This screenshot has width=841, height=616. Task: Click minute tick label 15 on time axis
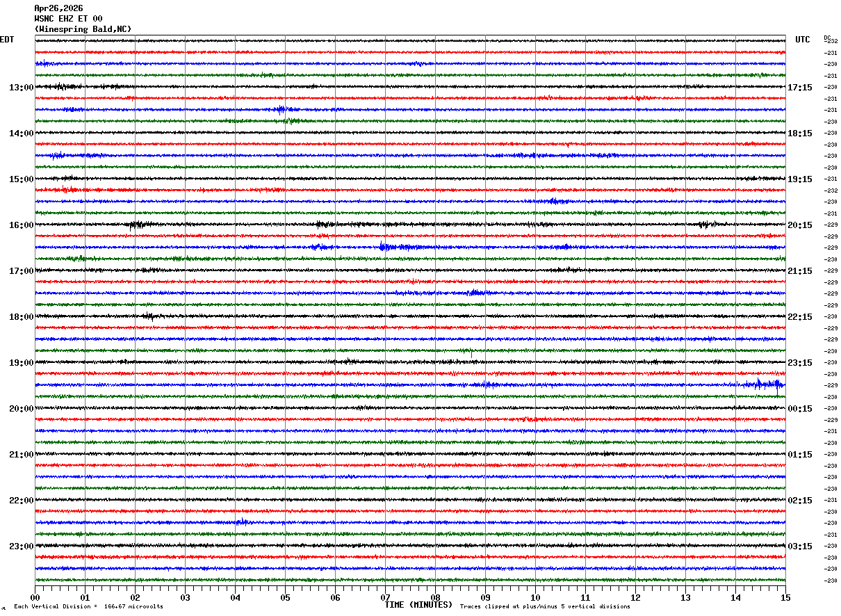(x=785, y=597)
